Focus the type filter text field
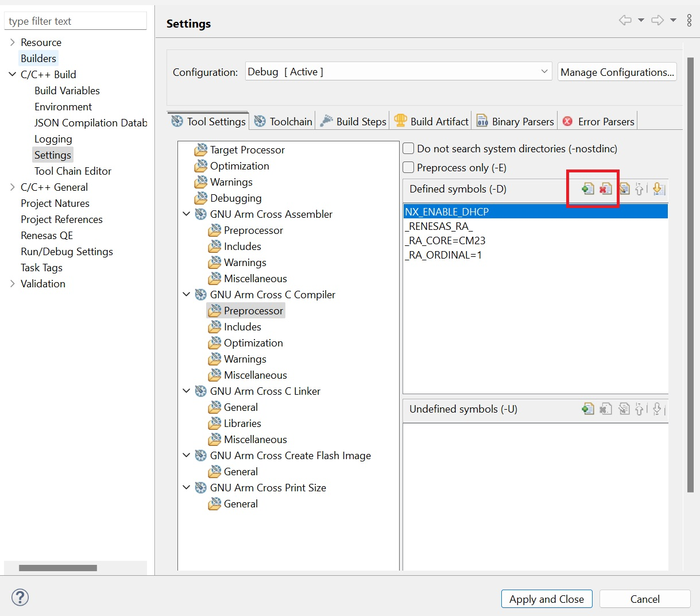 pyautogui.click(x=75, y=21)
